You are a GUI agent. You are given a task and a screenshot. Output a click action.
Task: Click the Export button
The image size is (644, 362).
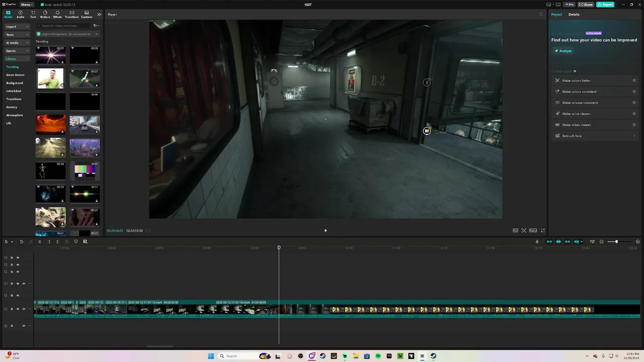tap(605, 5)
